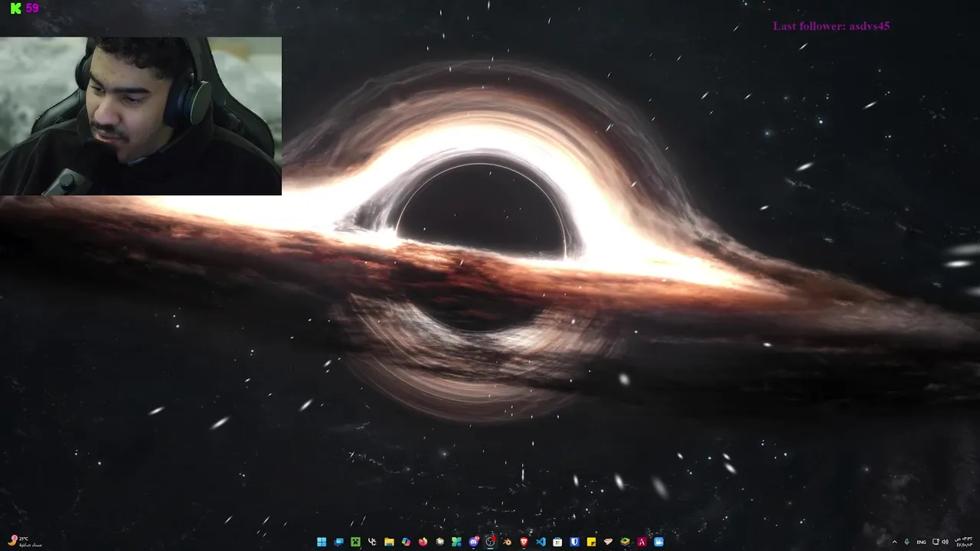This screenshot has width=980, height=551.
Task: Open Task View from the taskbar
Action: (338, 542)
